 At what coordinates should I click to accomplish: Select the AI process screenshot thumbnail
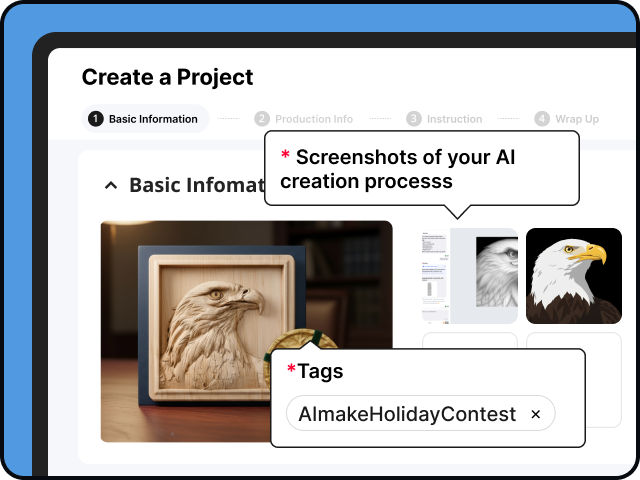(x=469, y=276)
